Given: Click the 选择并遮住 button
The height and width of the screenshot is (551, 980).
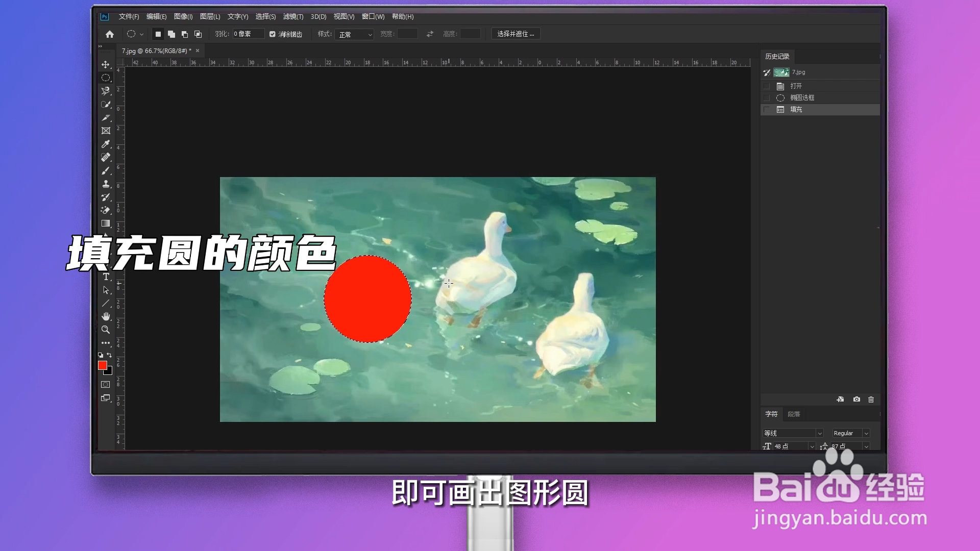Looking at the screenshot, I should 516,34.
